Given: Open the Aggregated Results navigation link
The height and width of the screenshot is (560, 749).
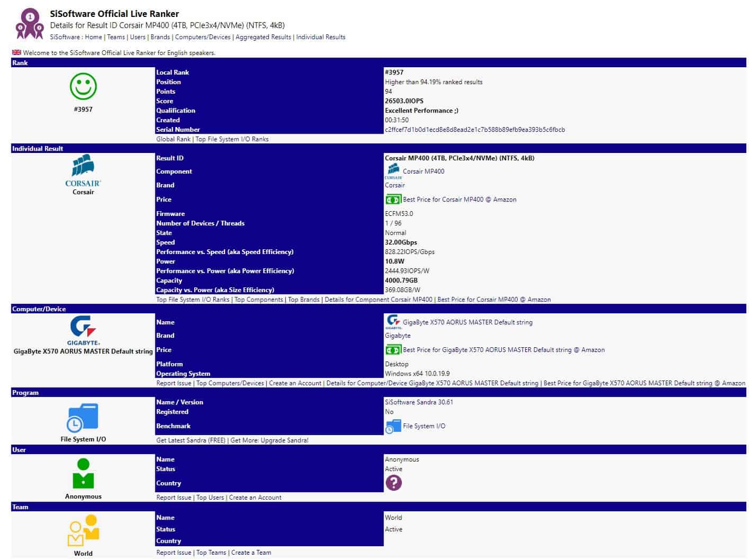Looking at the screenshot, I should [x=263, y=37].
